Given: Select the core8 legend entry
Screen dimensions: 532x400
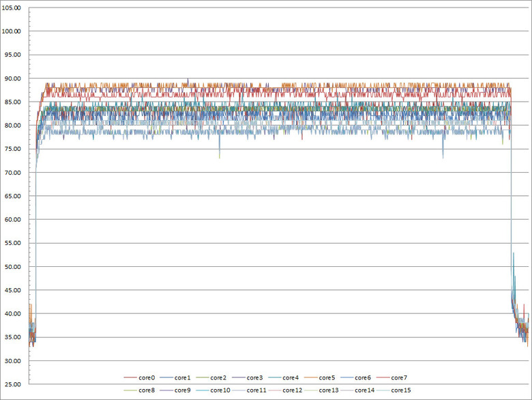Looking at the screenshot, I should [x=139, y=390].
